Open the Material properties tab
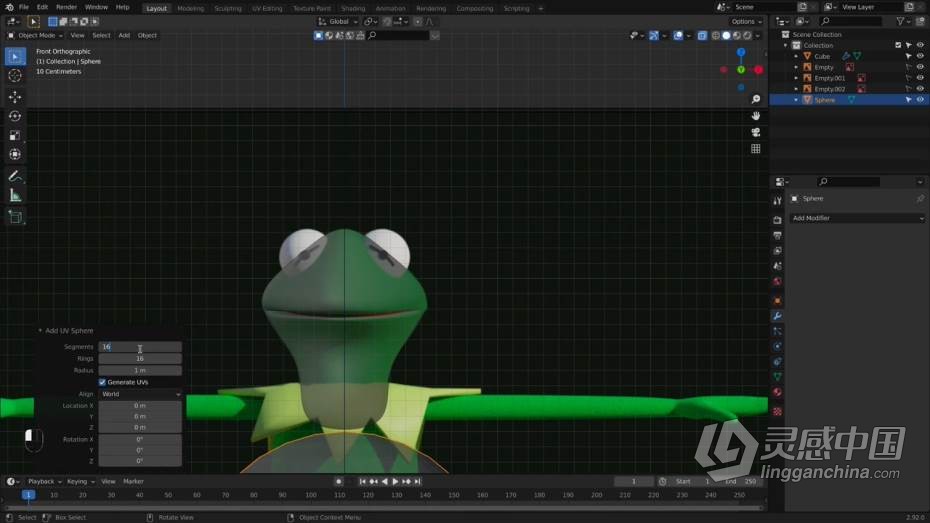 [777, 393]
